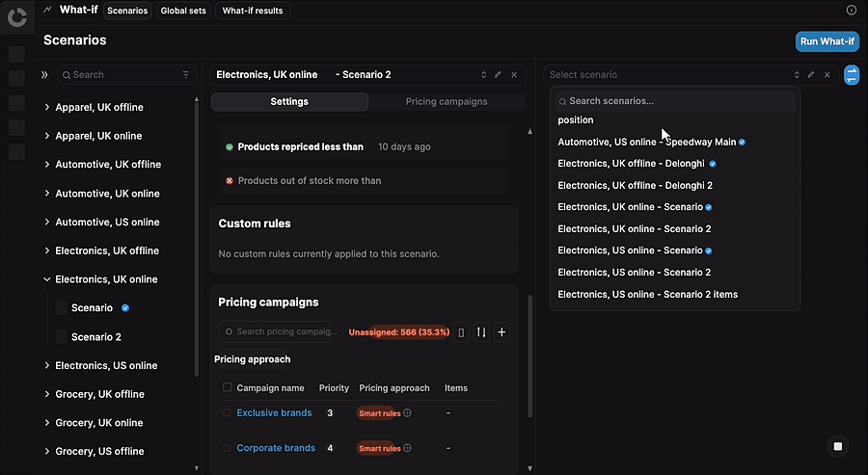Screen dimensions: 868x475
Task: Click the verified badge beside Scenario in tree
Action: point(125,308)
